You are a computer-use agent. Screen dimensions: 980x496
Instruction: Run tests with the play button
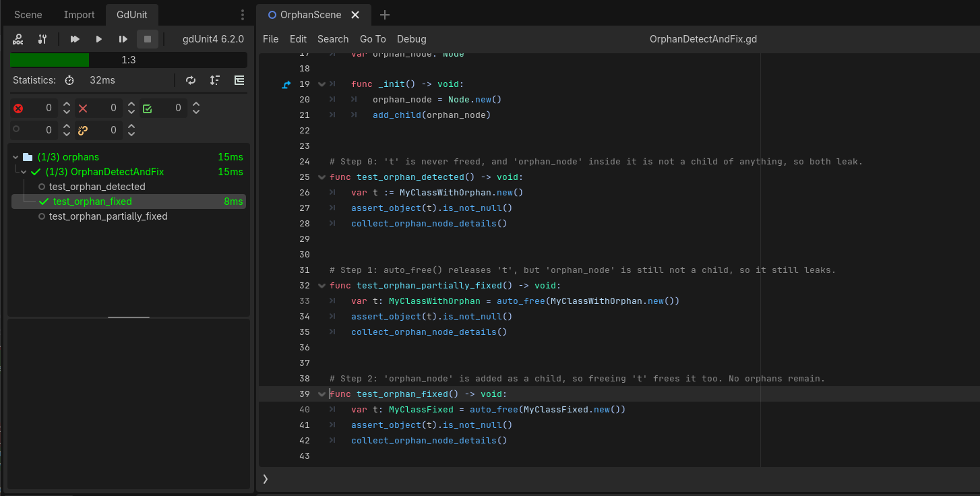(x=99, y=39)
